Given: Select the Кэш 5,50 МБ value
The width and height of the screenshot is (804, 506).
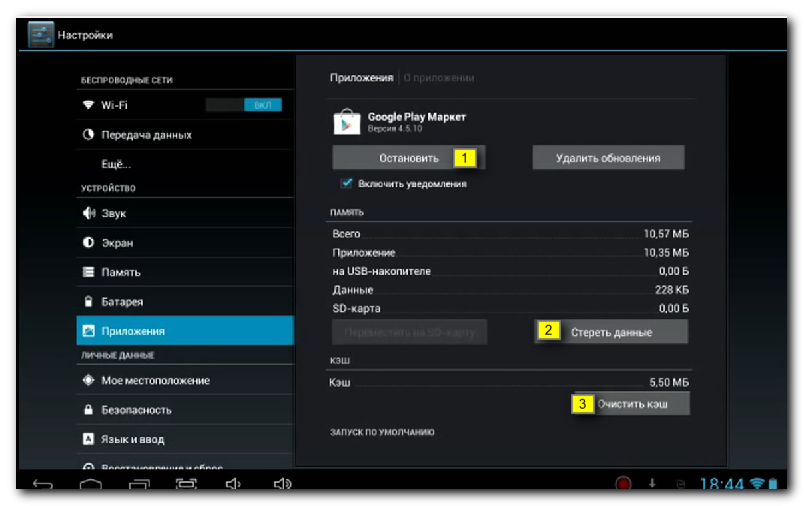Looking at the screenshot, I should [x=669, y=382].
